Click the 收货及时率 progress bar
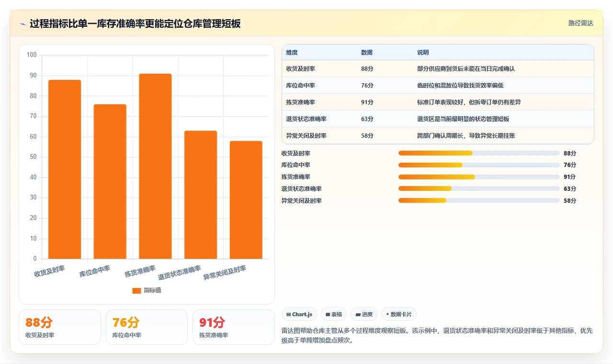Screen dimensions: 613x364 (479, 153)
